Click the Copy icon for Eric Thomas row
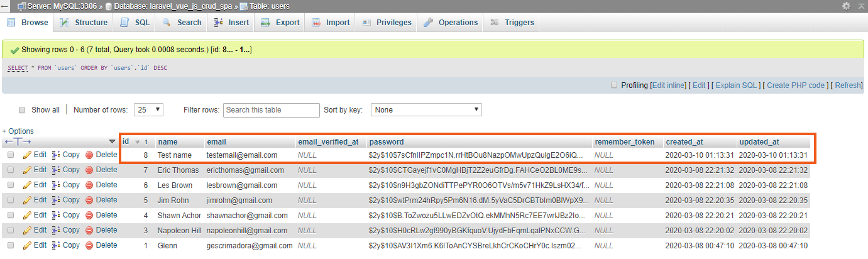This screenshot has height=259, width=868. (x=56, y=170)
